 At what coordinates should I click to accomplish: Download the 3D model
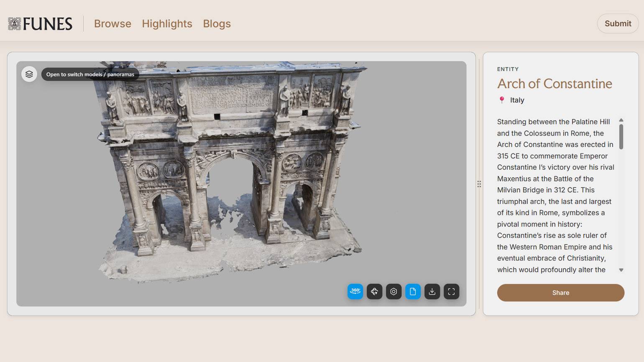[x=432, y=291]
